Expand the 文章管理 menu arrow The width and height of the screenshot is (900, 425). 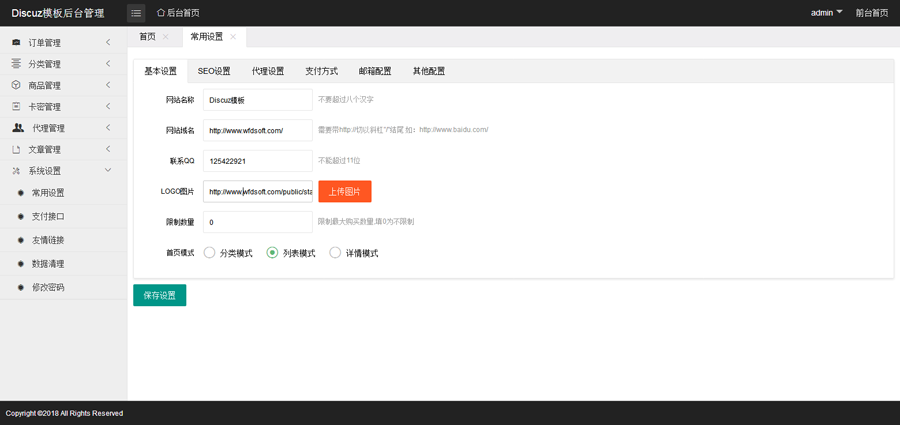click(x=108, y=149)
